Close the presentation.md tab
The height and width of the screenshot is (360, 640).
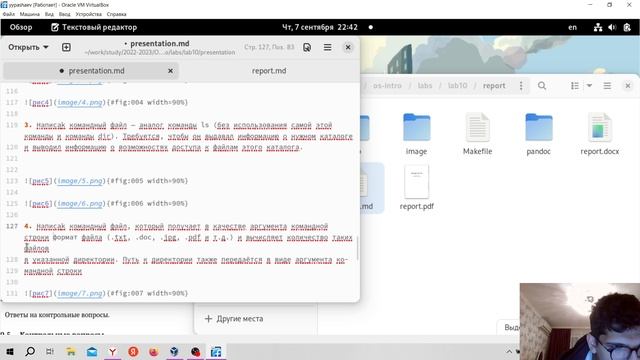pyautogui.click(x=170, y=71)
